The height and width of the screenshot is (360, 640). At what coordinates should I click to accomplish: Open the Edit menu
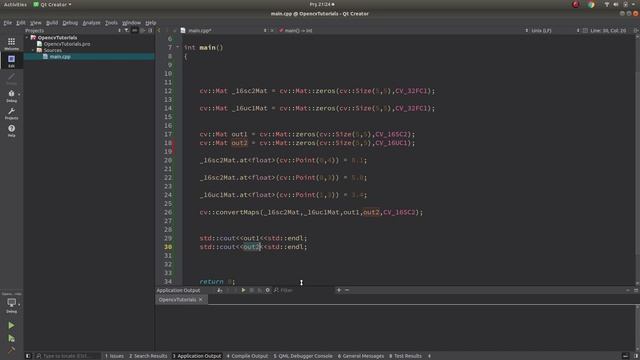(21, 23)
